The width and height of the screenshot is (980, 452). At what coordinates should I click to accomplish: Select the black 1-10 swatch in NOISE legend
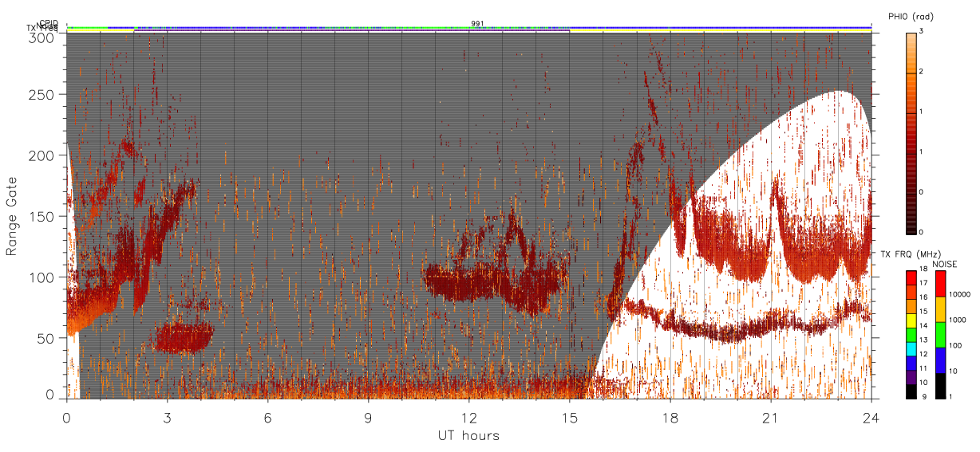[x=941, y=386]
